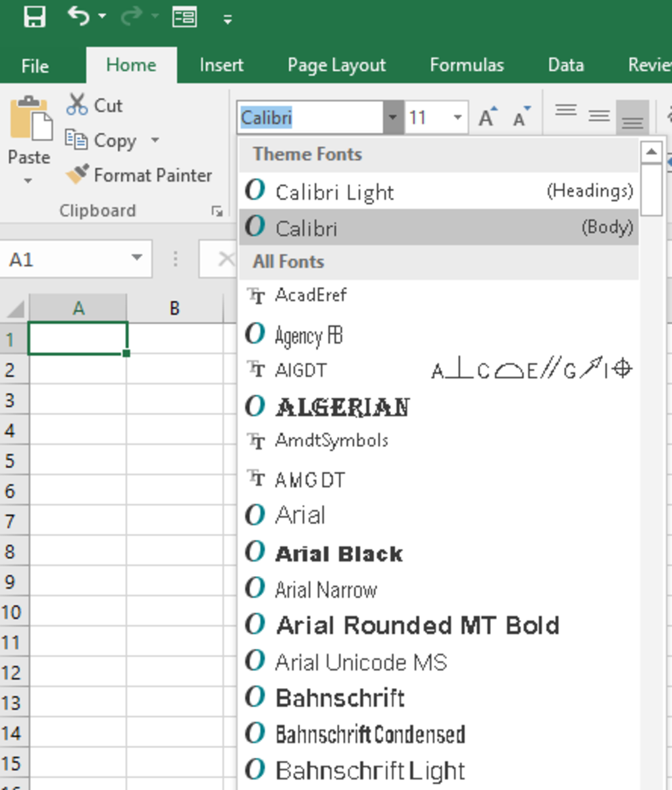Select cell B1 in the worksheet
Screen dimensions: 672x790
click(x=174, y=338)
